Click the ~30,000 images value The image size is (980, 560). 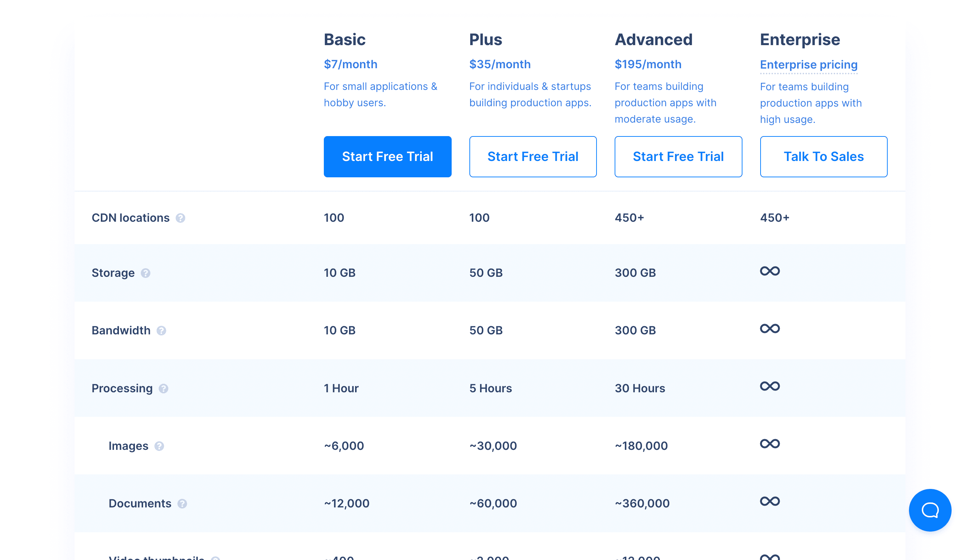click(x=493, y=446)
